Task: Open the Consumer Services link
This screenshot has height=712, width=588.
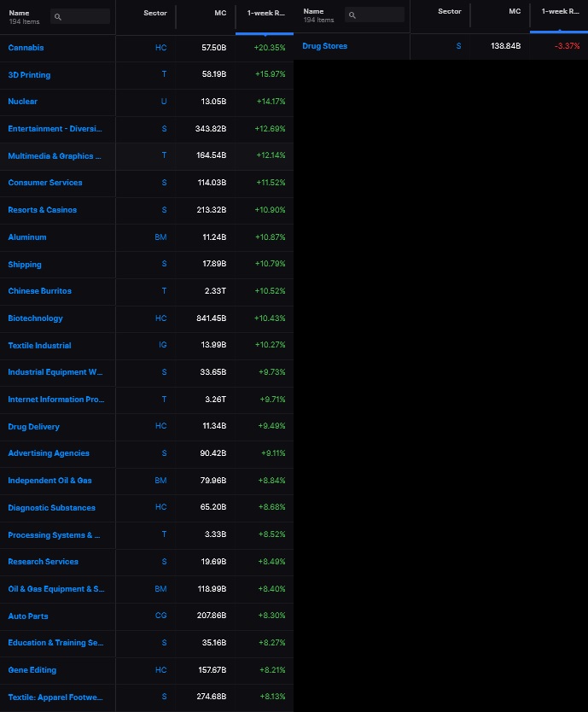Action: 45,183
